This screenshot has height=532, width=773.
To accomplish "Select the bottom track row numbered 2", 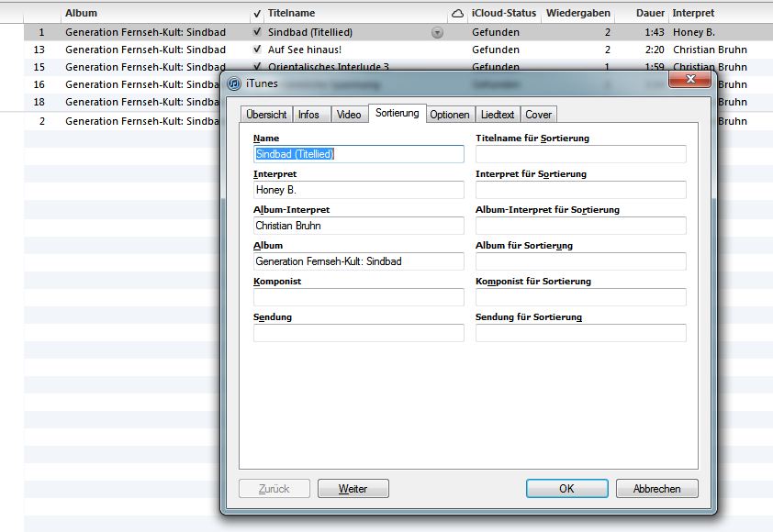I will click(122, 121).
